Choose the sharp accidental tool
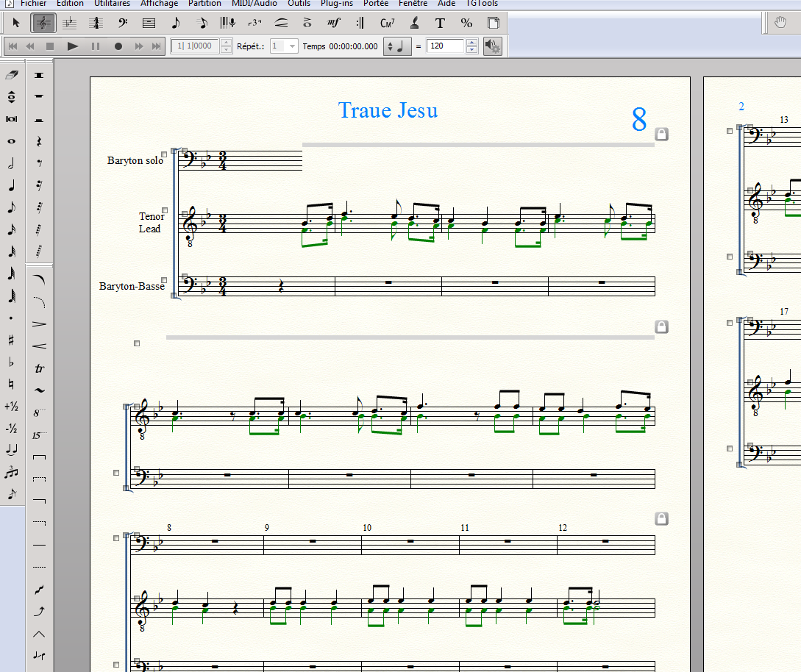Screen dimensions: 801x672 point(11,340)
